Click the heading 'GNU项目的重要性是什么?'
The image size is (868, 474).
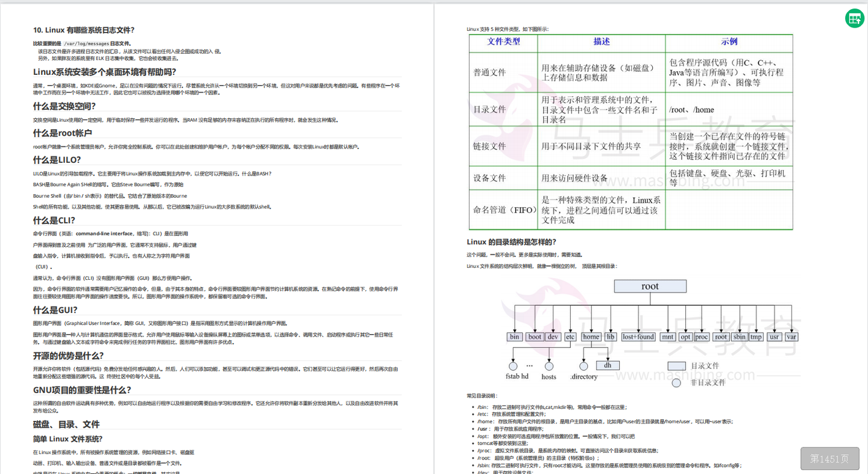(82, 390)
